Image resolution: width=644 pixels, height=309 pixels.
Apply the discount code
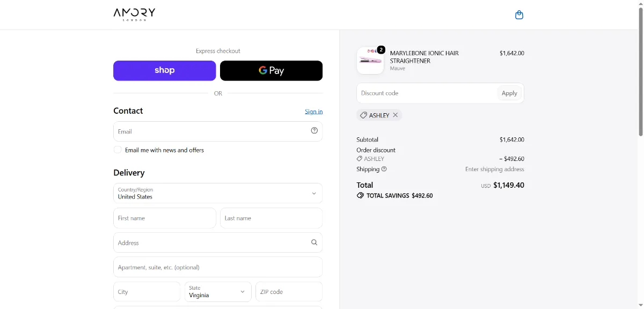[x=509, y=93]
